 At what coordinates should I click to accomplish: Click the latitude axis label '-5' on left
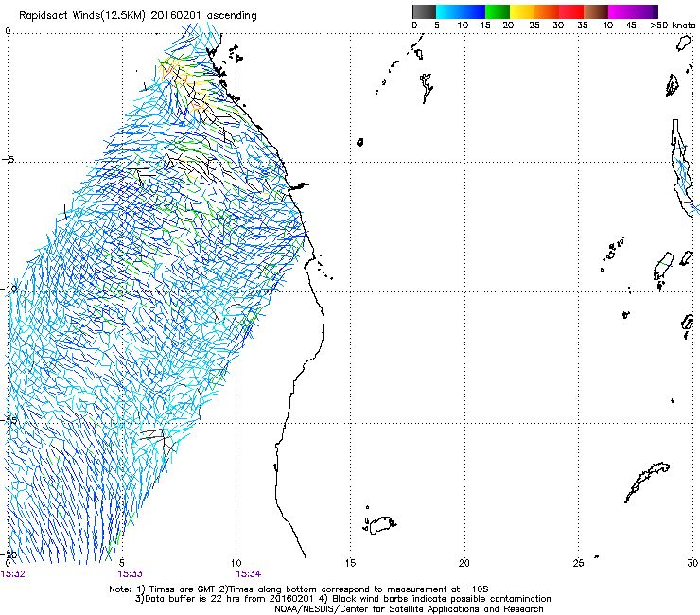coord(9,160)
